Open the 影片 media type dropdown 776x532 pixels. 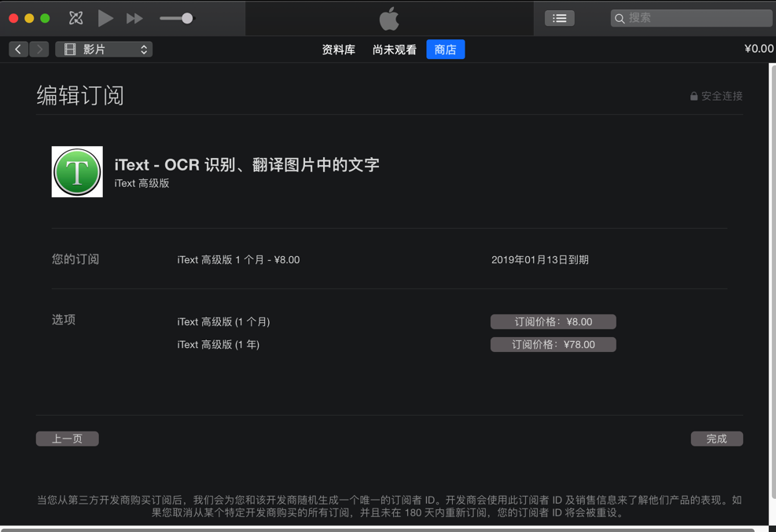point(104,49)
